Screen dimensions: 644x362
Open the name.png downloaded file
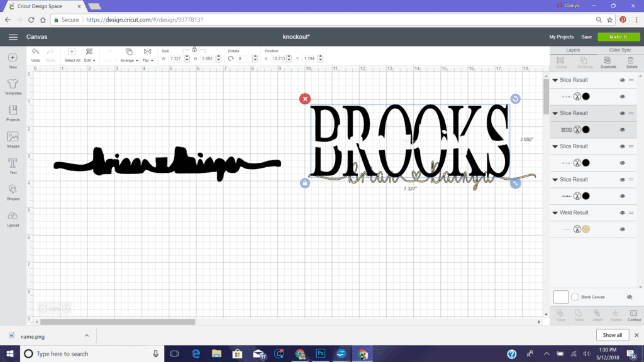33,337
